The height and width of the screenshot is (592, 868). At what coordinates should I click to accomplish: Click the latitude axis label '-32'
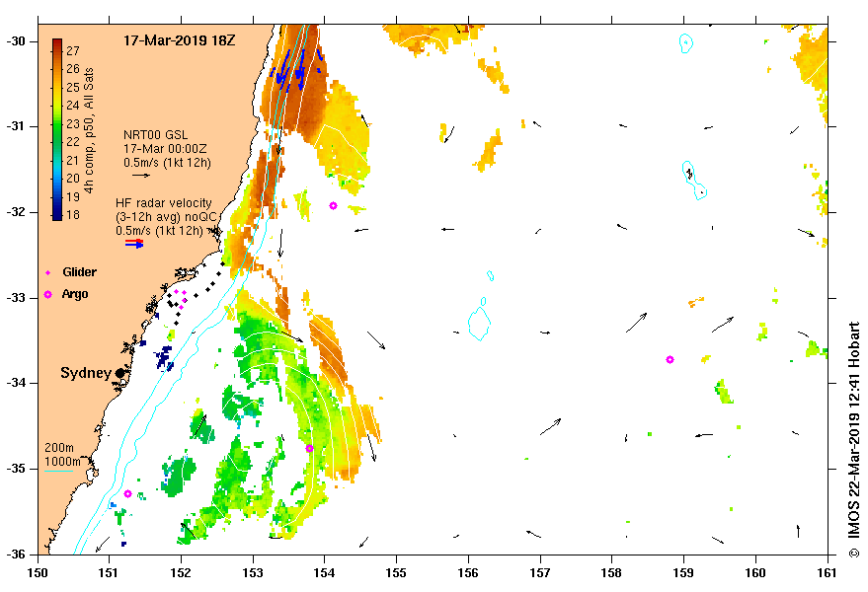coord(16,212)
